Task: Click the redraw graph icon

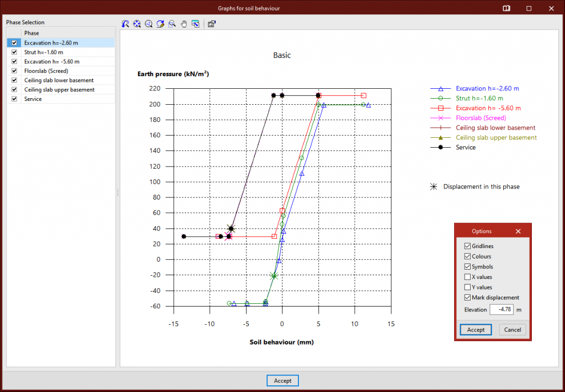Action: point(160,24)
